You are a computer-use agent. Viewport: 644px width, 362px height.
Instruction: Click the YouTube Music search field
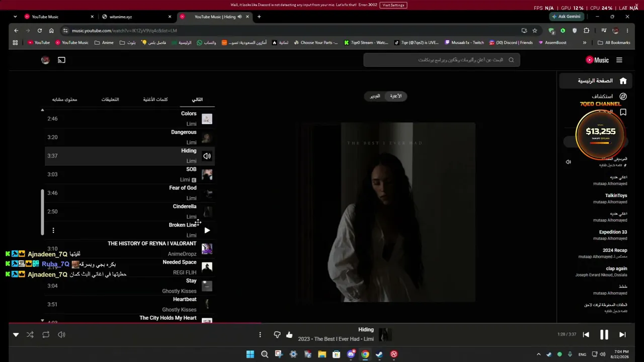tap(442, 60)
